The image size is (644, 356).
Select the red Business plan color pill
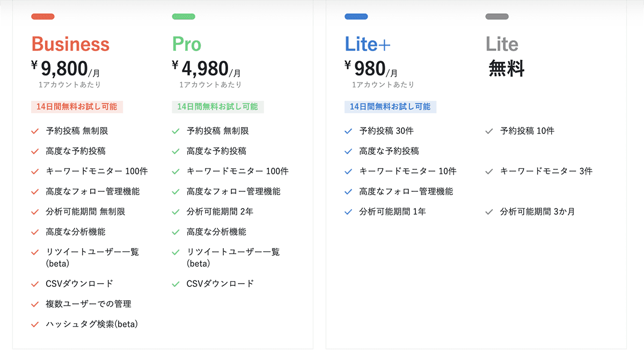(43, 17)
